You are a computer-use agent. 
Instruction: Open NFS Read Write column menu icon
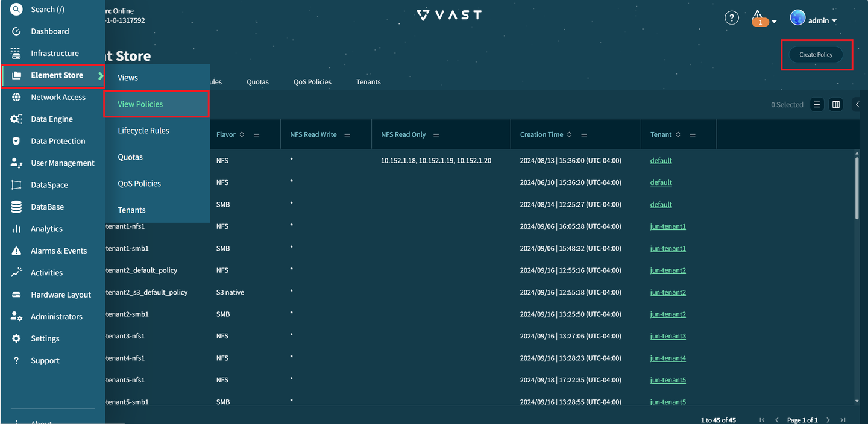point(347,134)
